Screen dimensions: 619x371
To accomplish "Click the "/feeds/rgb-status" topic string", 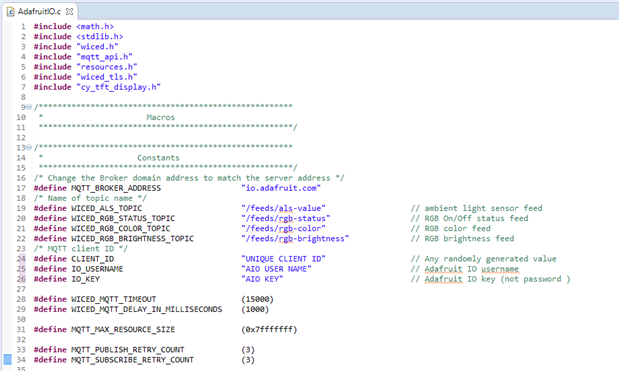I will point(286,218).
